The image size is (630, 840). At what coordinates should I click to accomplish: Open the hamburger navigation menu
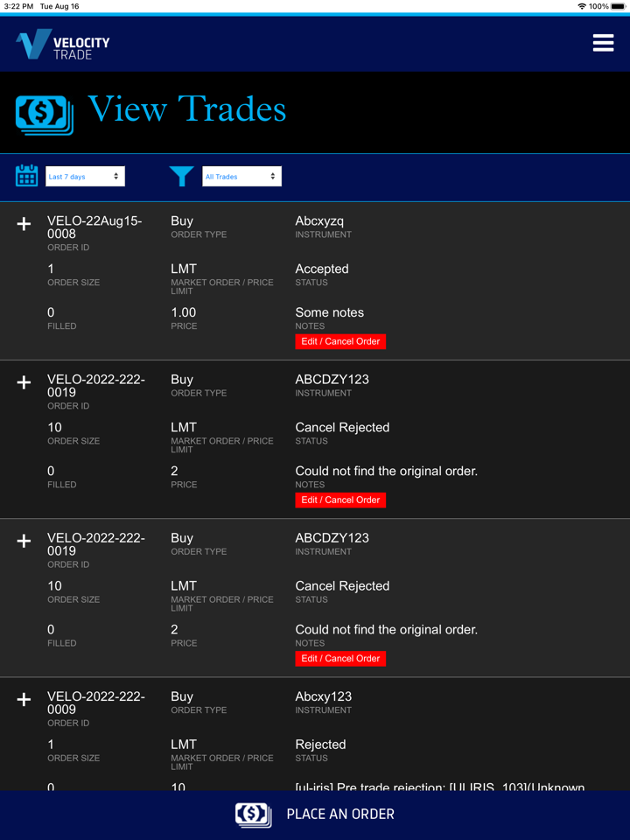tap(603, 43)
